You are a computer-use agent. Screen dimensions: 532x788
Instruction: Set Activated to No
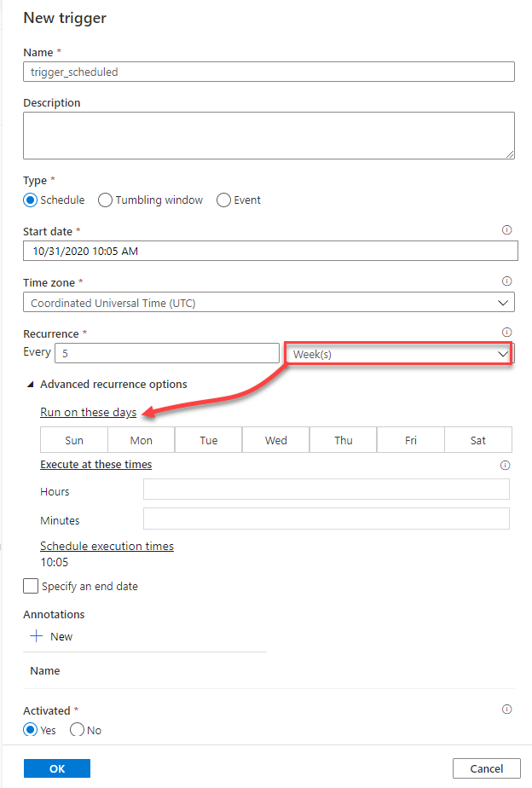pyautogui.click(x=77, y=730)
